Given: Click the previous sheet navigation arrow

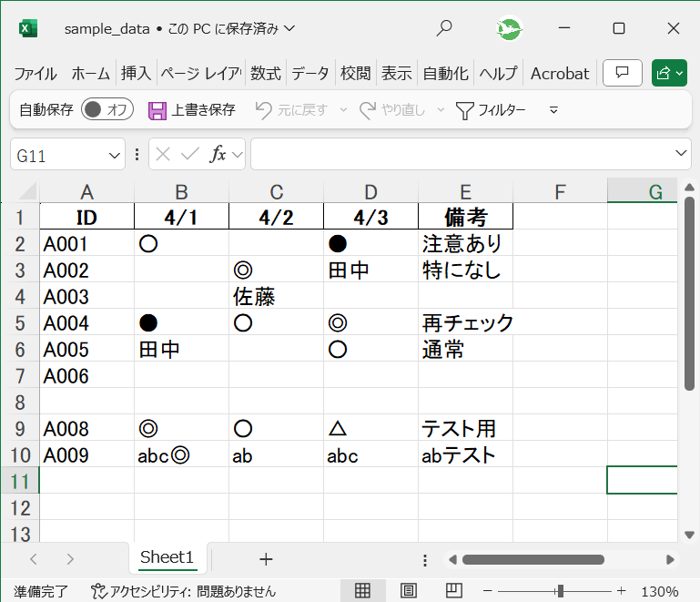Looking at the screenshot, I should 34,559.
